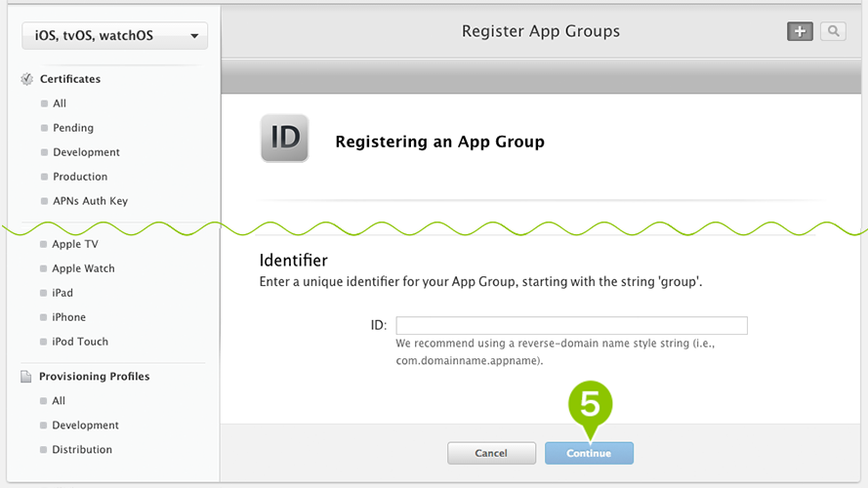
Task: Click the ID text field
Action: [572, 325]
